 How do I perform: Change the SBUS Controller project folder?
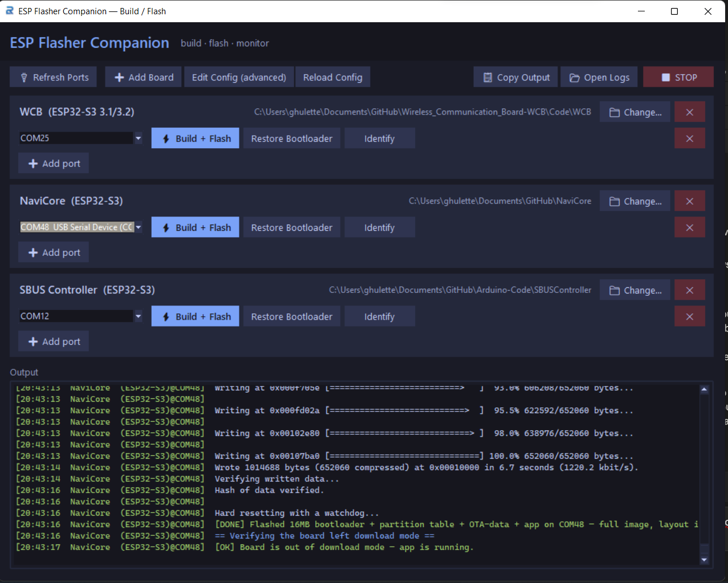coord(635,290)
